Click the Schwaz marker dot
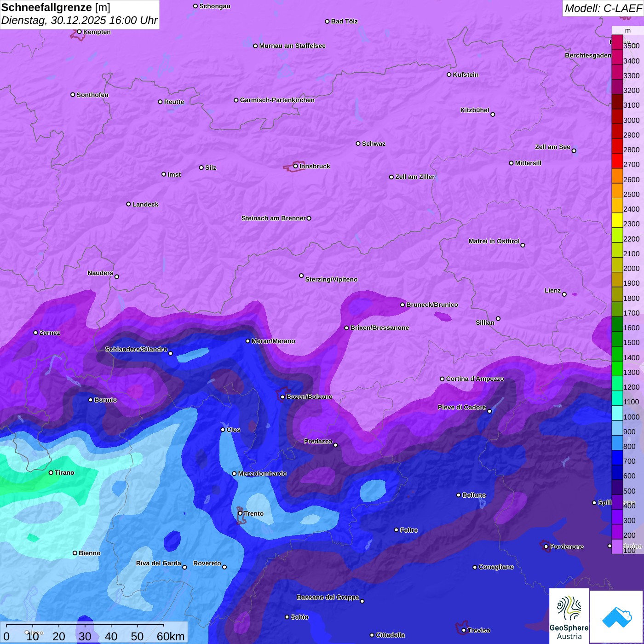Screen dimensions: 644x644 [x=358, y=144]
